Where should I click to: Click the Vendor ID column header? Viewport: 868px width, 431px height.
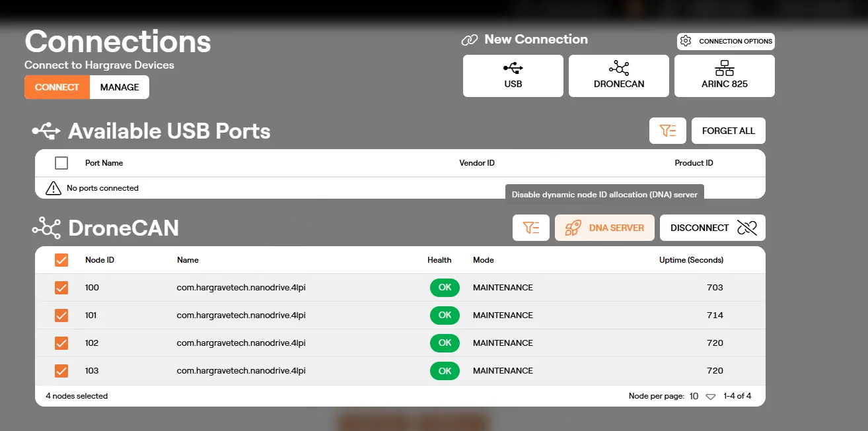pos(477,163)
